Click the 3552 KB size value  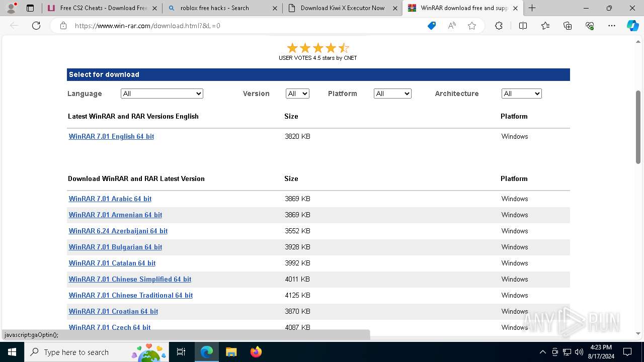pyautogui.click(x=297, y=231)
